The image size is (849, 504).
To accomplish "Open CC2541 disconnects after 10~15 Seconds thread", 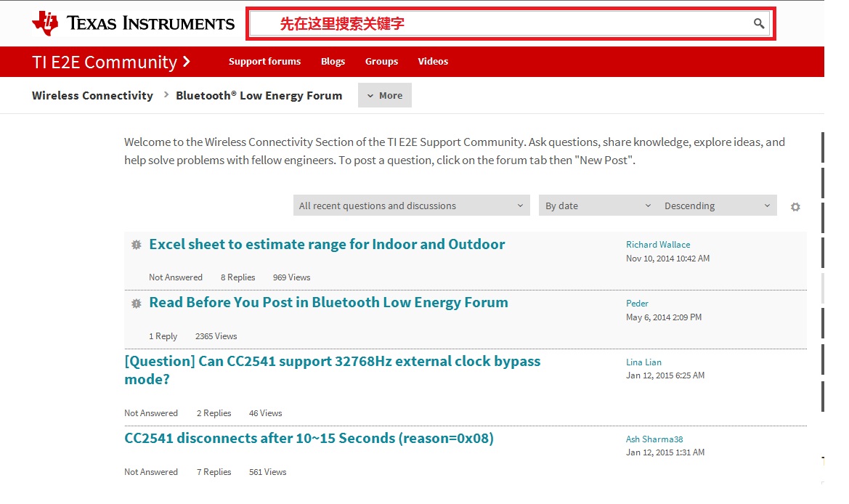I will tap(309, 438).
